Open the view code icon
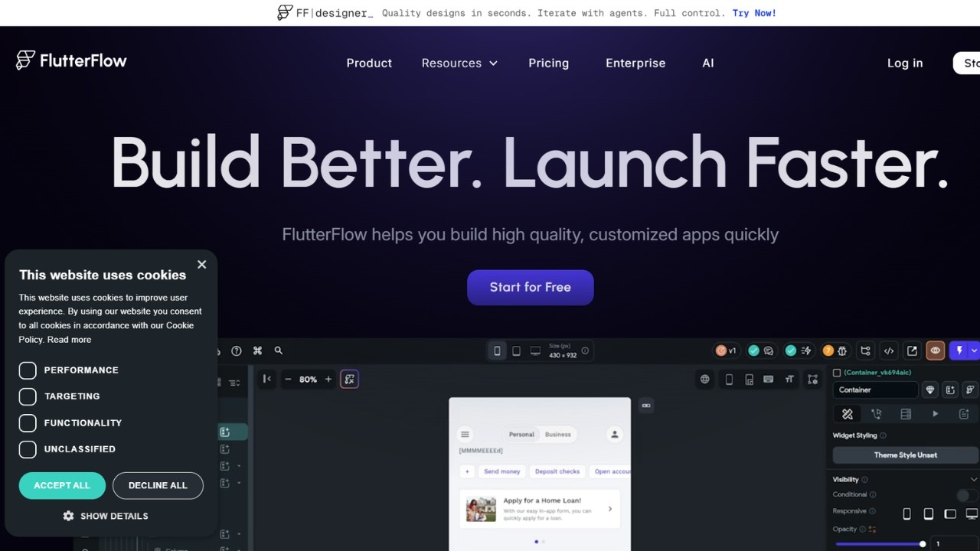 click(889, 350)
